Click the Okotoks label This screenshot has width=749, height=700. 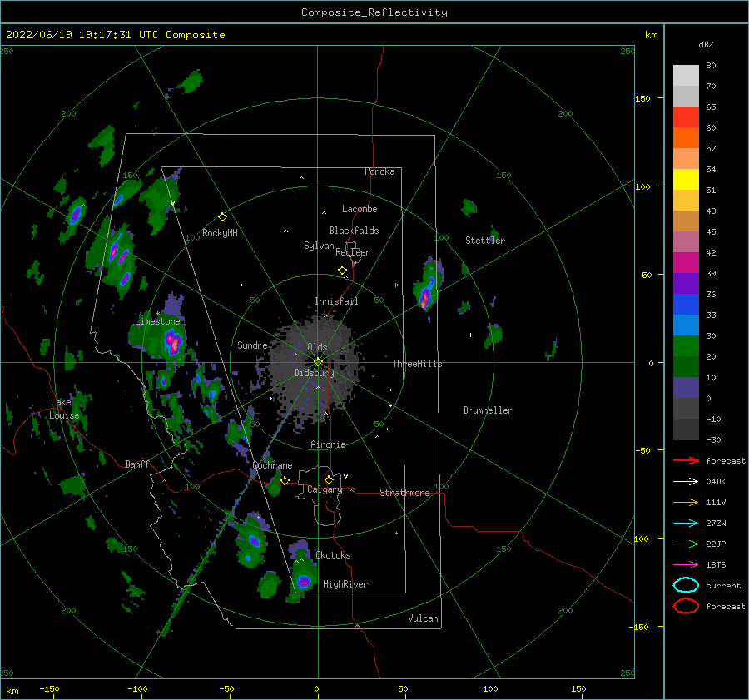coord(333,554)
